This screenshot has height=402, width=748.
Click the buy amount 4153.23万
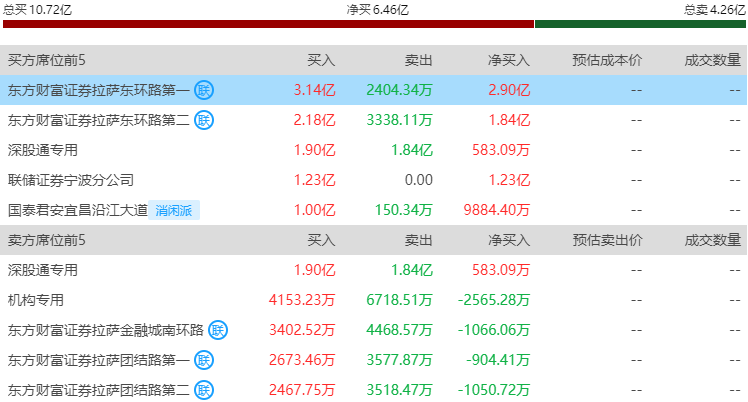[x=302, y=300]
